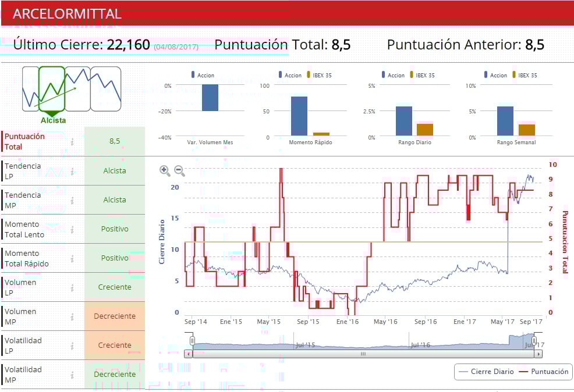Click Positivo cell for Momento Total Rápido
The image size is (574, 392).
click(x=115, y=258)
